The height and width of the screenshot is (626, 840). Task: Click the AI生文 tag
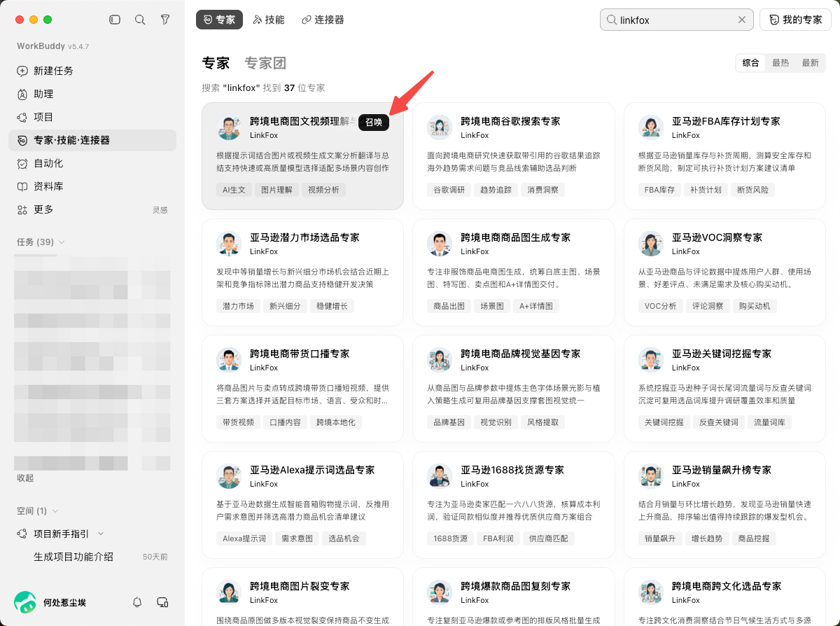tap(234, 190)
